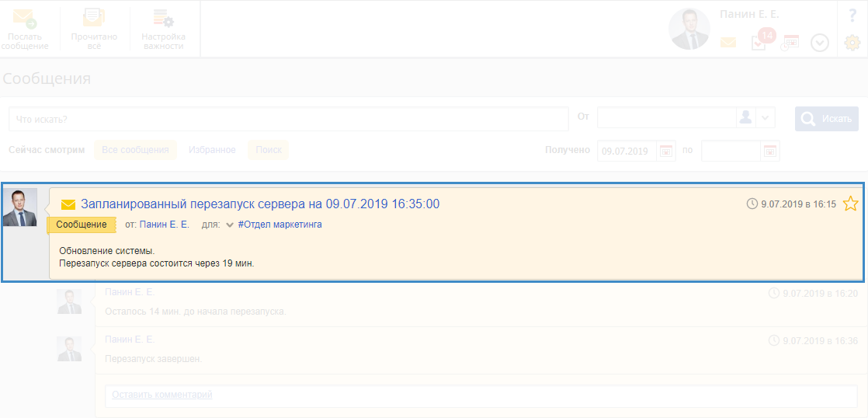Switch to the 'Избранное' filter tab
This screenshot has height=418, width=868.
(212, 150)
